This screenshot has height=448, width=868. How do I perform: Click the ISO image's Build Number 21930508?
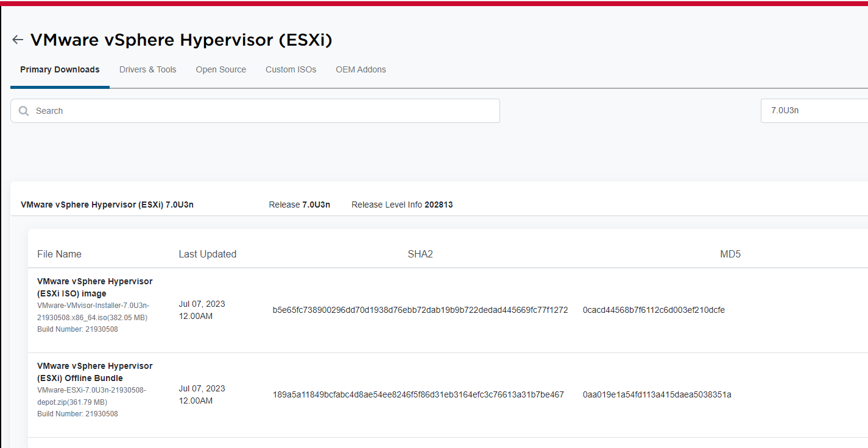tap(77, 329)
